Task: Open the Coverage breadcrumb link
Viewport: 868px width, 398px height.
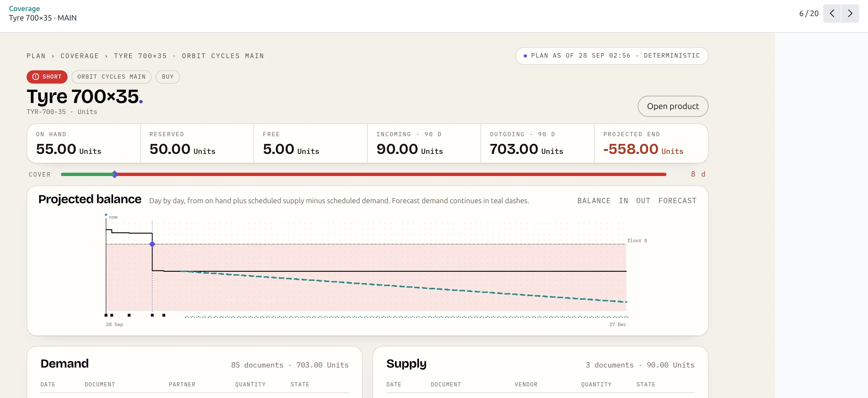Action: click(x=24, y=8)
